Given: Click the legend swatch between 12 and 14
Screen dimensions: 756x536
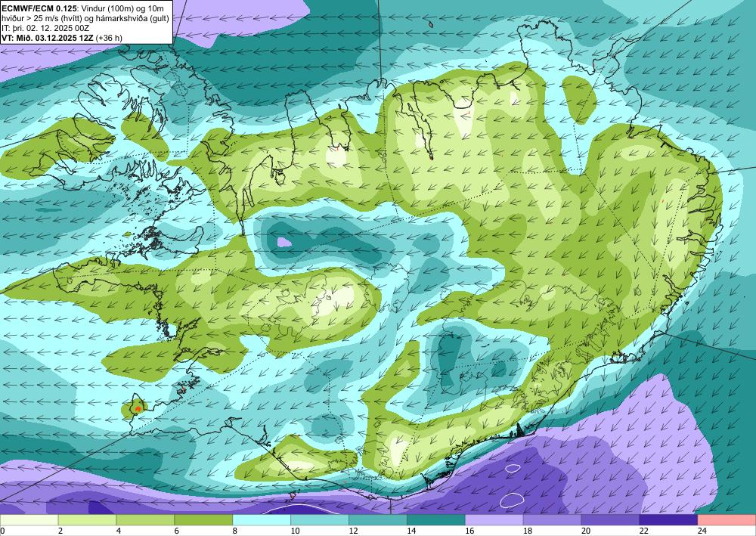Looking at the screenshot, I should [x=377, y=520].
